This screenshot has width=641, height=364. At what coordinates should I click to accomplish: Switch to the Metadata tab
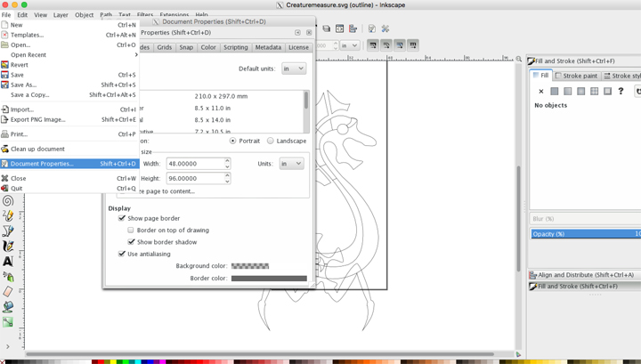click(x=268, y=47)
